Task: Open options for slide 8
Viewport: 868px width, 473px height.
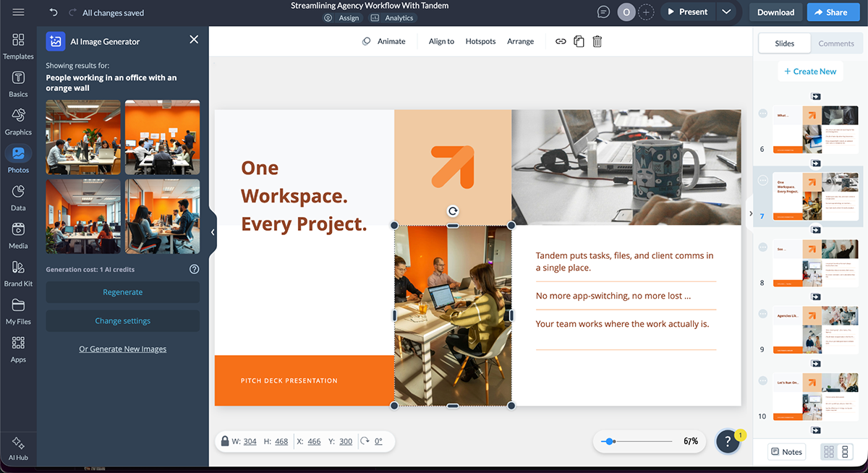Action: pos(762,247)
